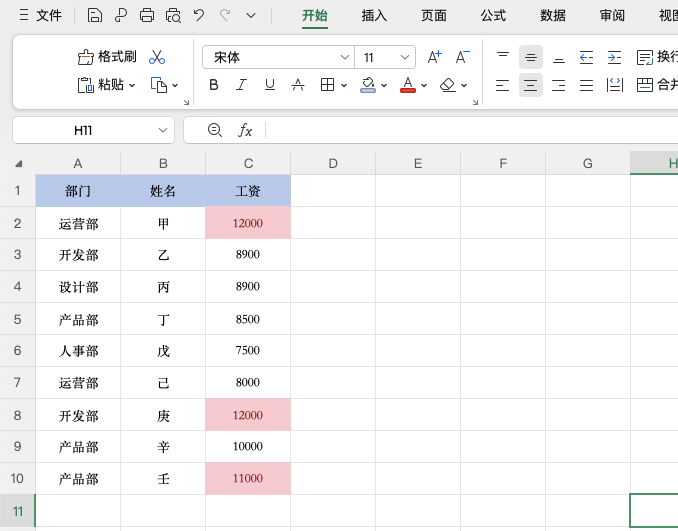Image resolution: width=678 pixels, height=531 pixels.
Task: Click the Select All corner triangle
Action: tap(18, 163)
